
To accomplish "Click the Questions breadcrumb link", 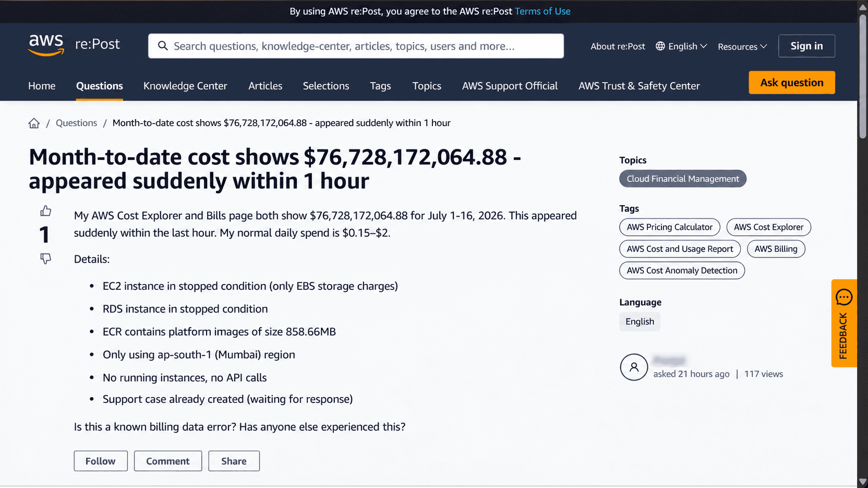I will 76,123.
